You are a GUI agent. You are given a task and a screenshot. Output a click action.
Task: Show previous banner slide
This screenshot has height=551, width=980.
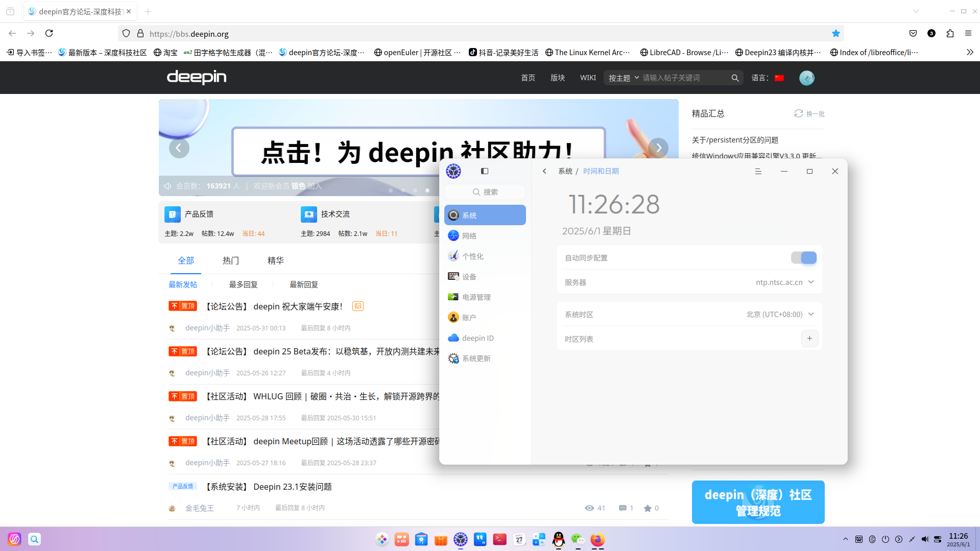[179, 148]
